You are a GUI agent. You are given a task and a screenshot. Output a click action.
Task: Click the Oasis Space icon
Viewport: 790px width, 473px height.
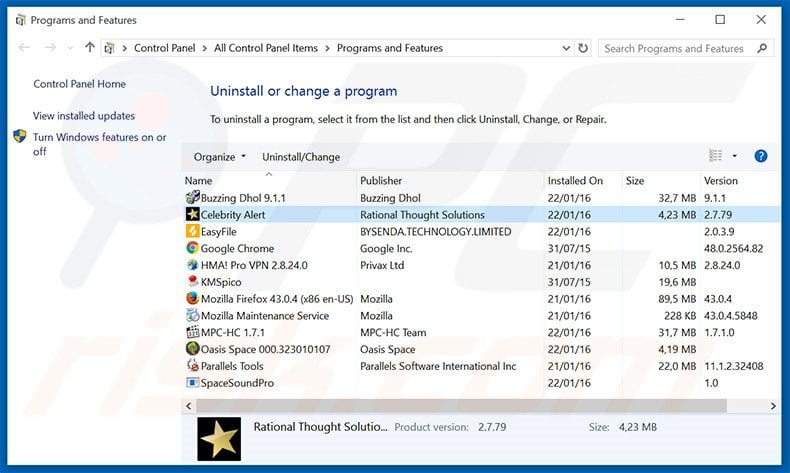click(192, 349)
